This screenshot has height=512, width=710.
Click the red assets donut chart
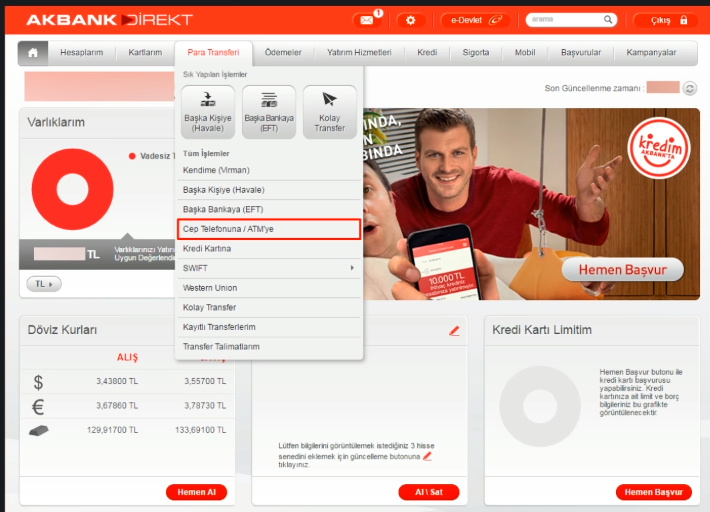pos(72,189)
